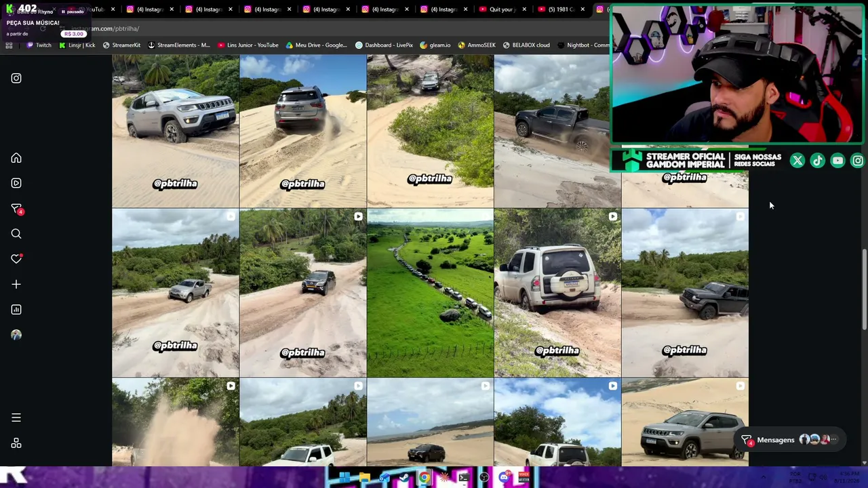The height and width of the screenshot is (488, 868).
Task: Open reel of black Jeep Wrangler on sand
Action: click(x=685, y=293)
